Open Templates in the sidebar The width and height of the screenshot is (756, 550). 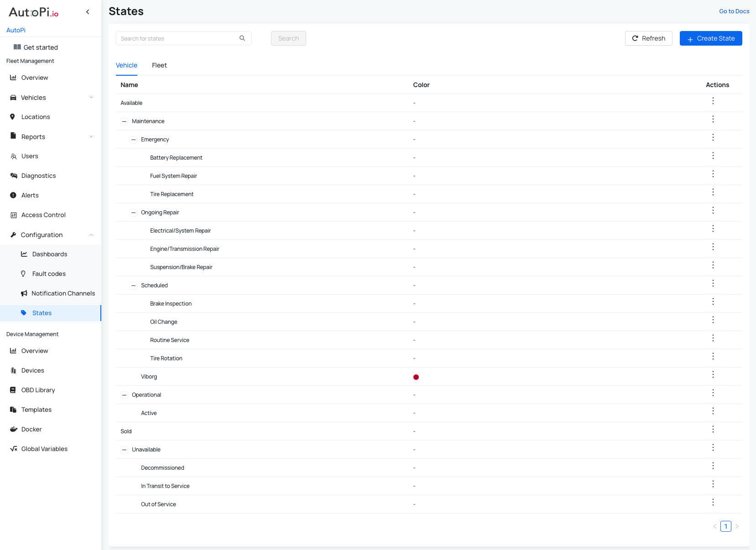tap(51, 410)
